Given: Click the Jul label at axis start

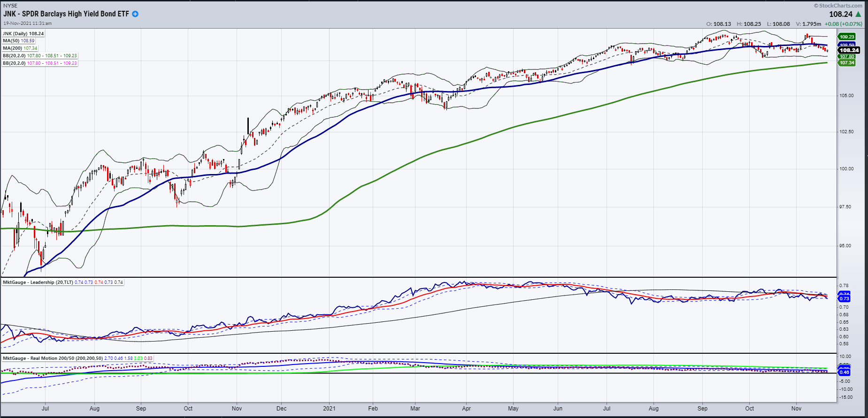Looking at the screenshot, I should 45,409.
